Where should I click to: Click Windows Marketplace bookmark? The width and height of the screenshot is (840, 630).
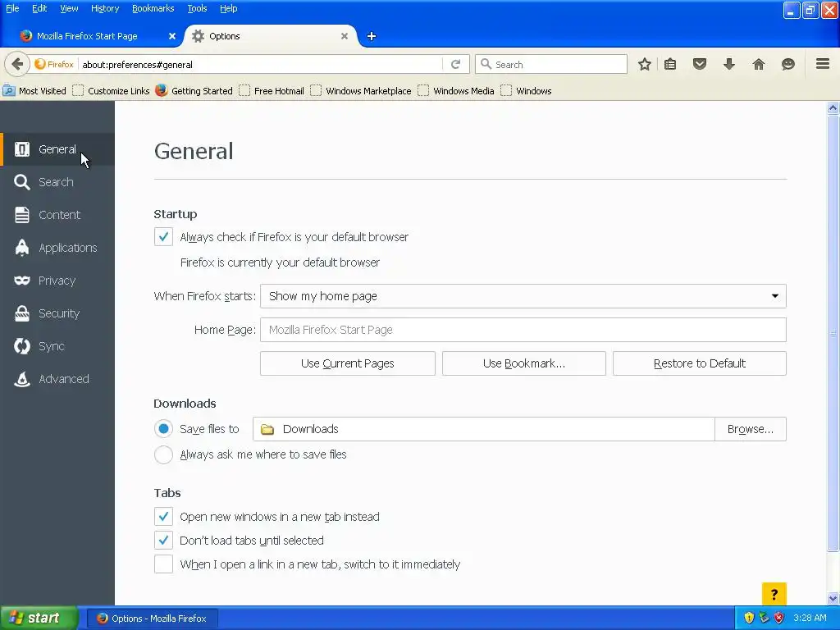click(x=361, y=90)
